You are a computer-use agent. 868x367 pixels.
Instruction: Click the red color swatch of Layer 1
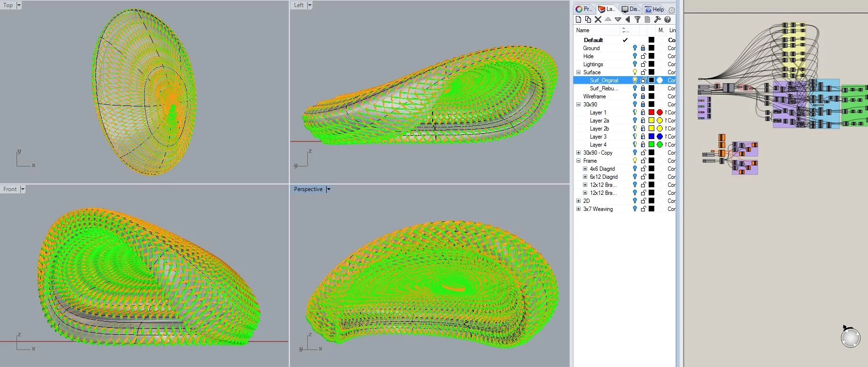[651, 113]
